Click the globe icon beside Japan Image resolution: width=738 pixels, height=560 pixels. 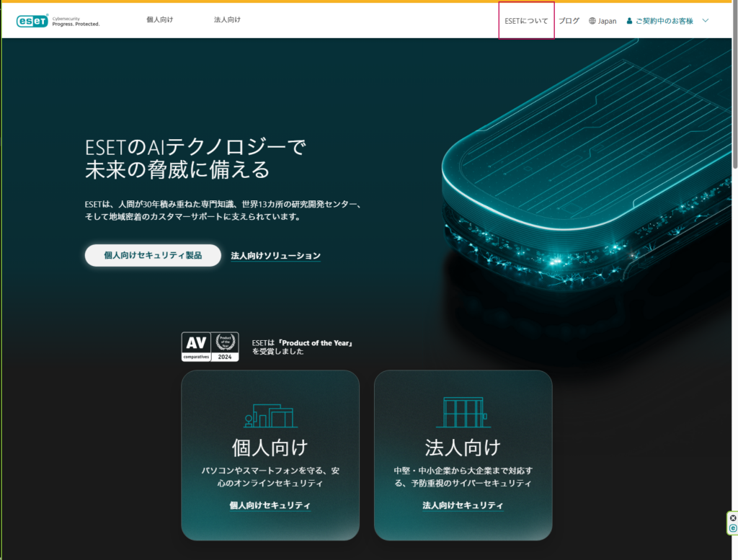coord(592,21)
